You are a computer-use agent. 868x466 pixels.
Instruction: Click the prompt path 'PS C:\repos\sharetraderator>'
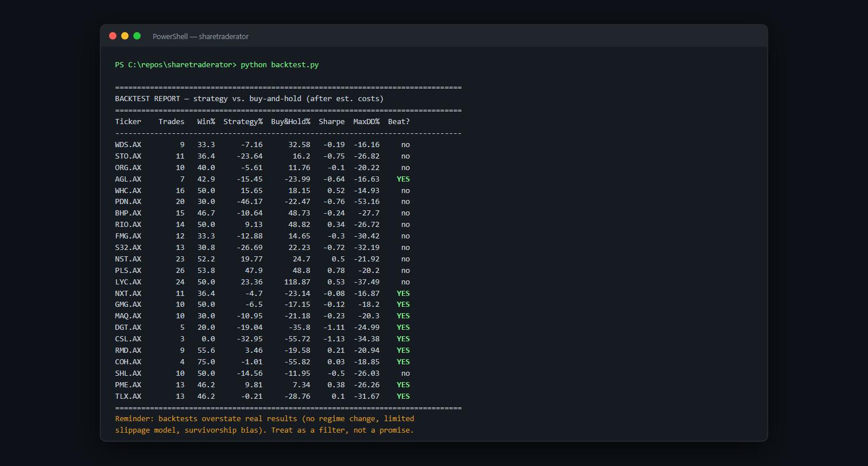[x=176, y=64]
